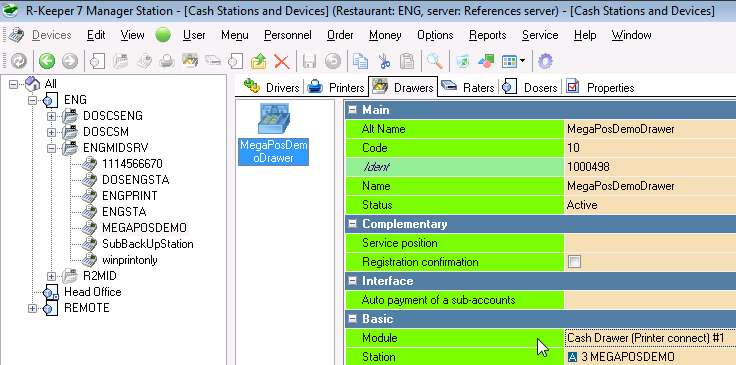Switch to the Drivers tab
The image size is (736, 365).
click(x=271, y=87)
